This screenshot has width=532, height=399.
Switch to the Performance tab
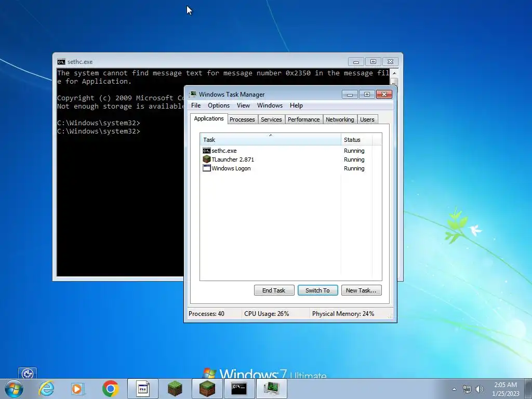pyautogui.click(x=303, y=119)
